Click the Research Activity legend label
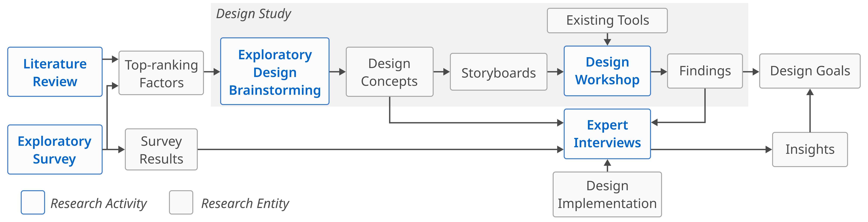The height and width of the screenshot is (222, 868). 99,203
